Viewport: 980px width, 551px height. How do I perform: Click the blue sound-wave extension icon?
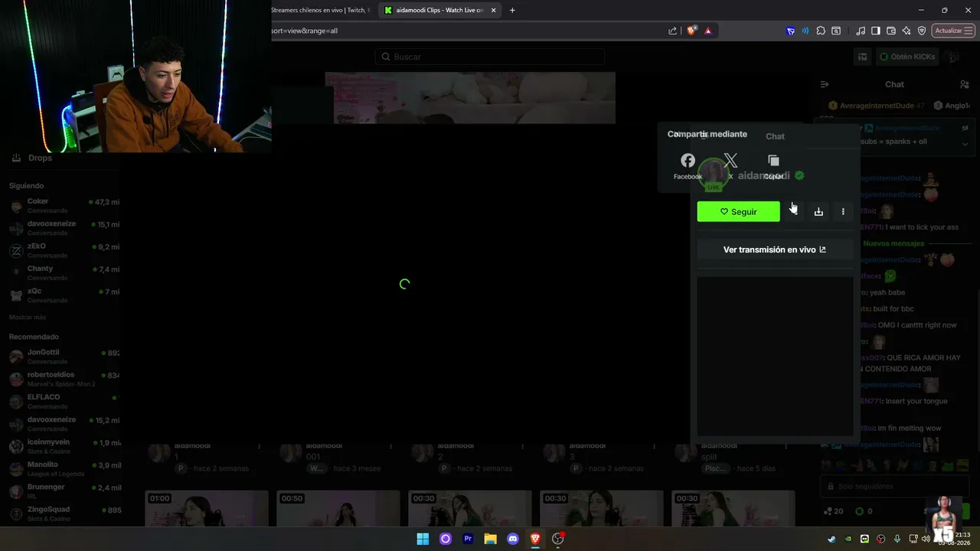point(805,31)
